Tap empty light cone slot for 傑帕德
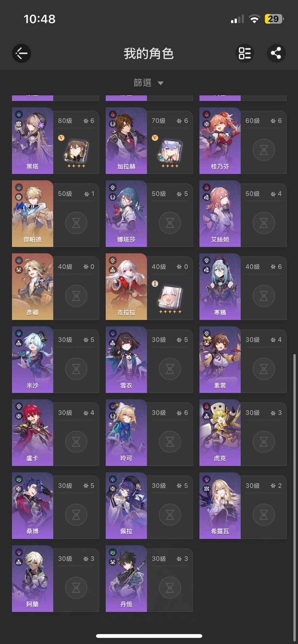This screenshot has width=298, height=644. click(x=76, y=223)
